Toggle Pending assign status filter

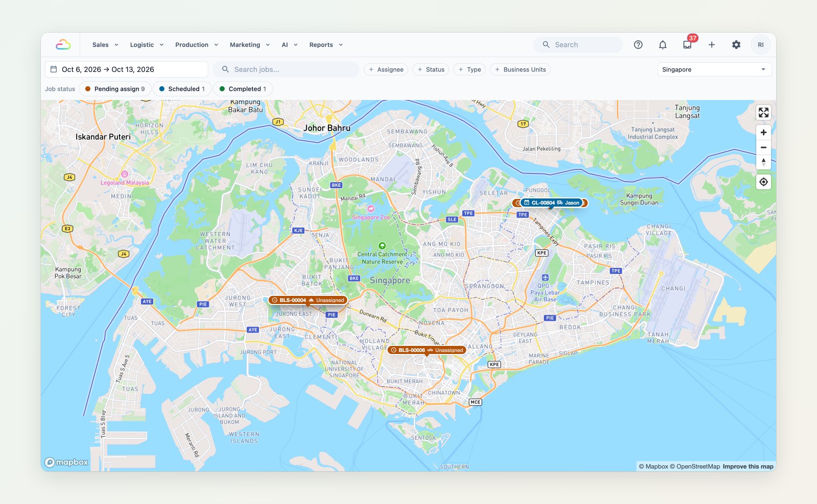[115, 89]
